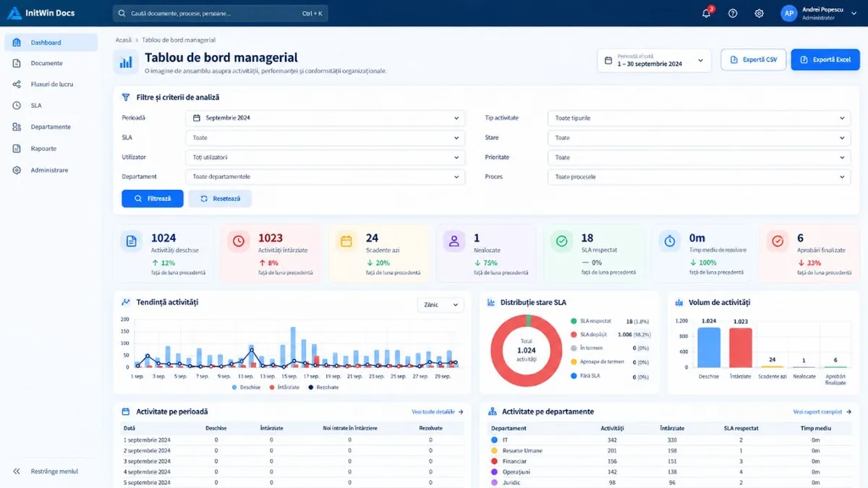The width and height of the screenshot is (868, 488).
Task: Collapse the sidebar with Restrânge meniul arrows
Action: point(17,471)
